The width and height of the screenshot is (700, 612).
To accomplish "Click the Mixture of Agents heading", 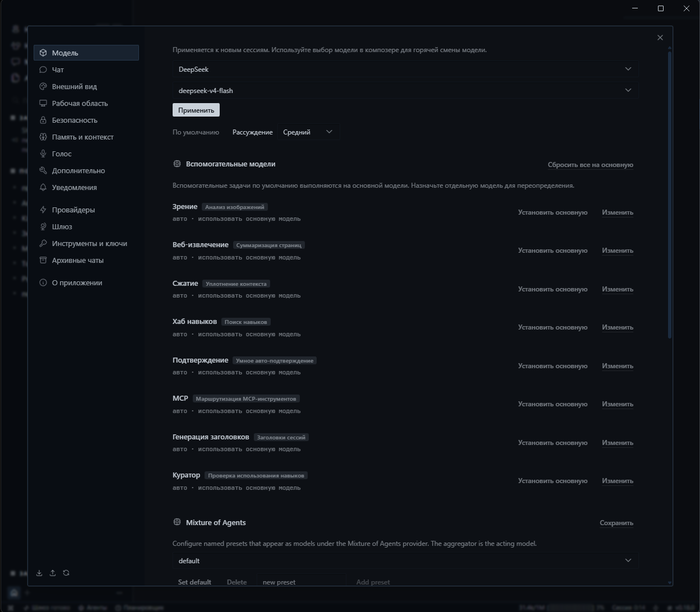I will pos(216,522).
